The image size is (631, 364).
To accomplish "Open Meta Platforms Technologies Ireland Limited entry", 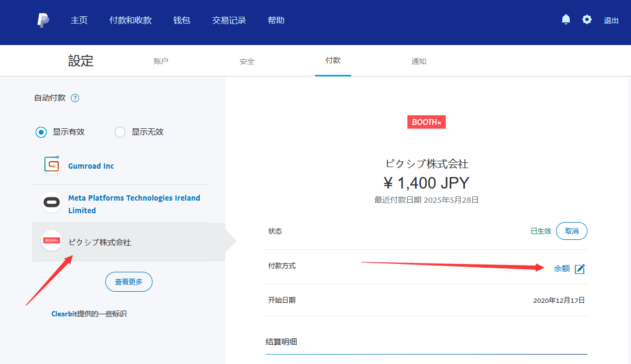I will [x=134, y=204].
